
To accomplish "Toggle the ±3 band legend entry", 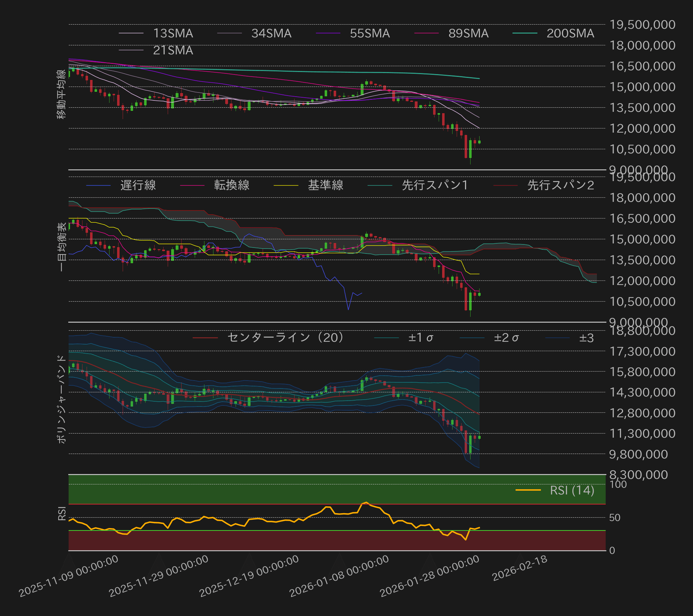I will point(589,337).
